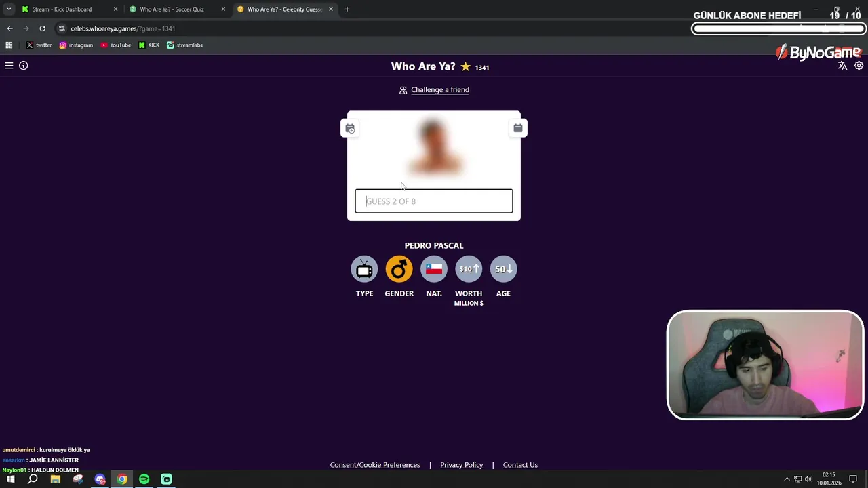Open the streamlabs bookmark
The width and height of the screenshot is (868, 488).
click(184, 45)
